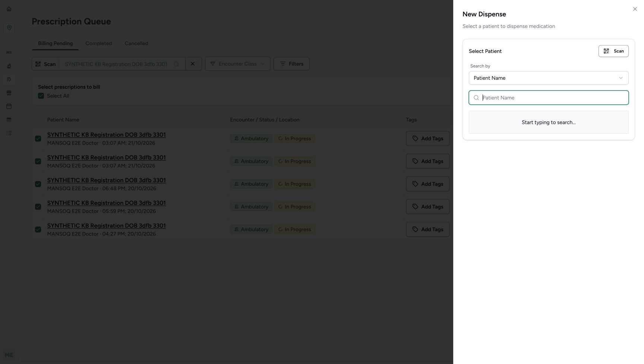
Task: Click the magnifier icon in the queue search
Action: 176,64
